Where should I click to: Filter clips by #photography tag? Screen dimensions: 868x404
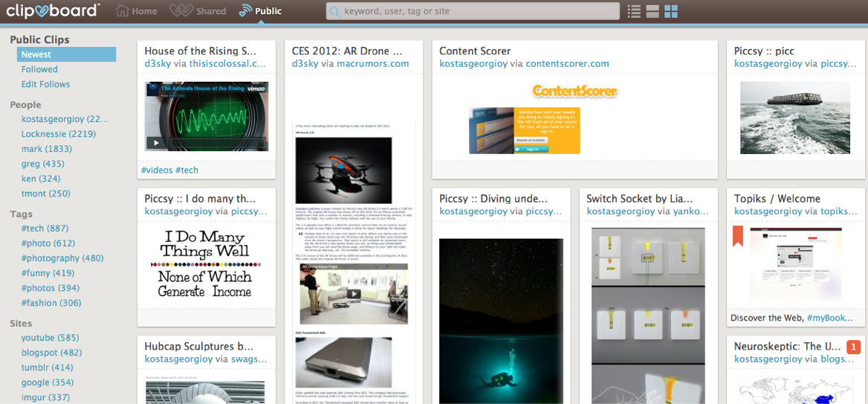pos(62,258)
